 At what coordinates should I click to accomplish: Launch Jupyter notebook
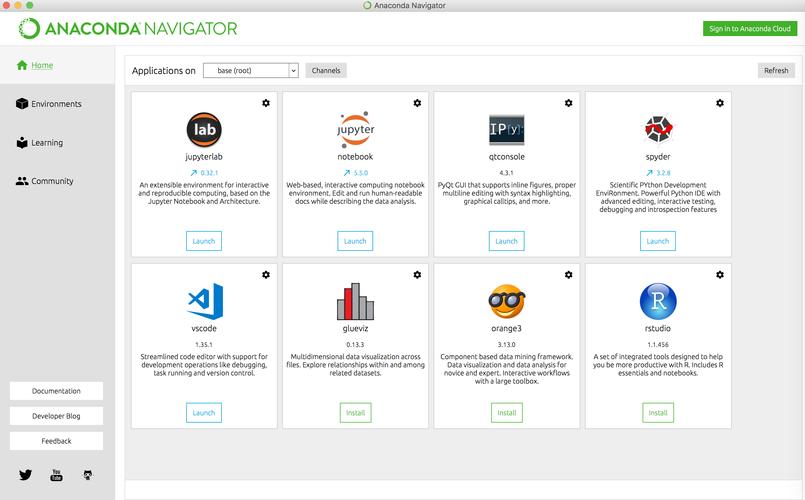point(355,241)
